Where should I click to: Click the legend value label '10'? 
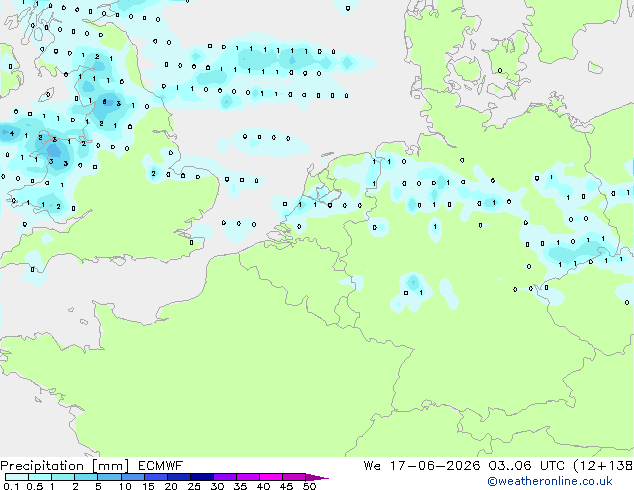125,486
